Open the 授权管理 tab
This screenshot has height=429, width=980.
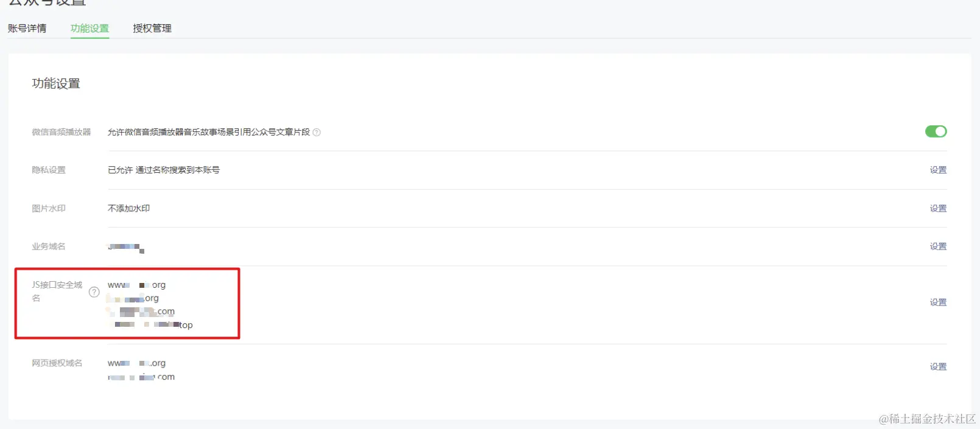[152, 29]
